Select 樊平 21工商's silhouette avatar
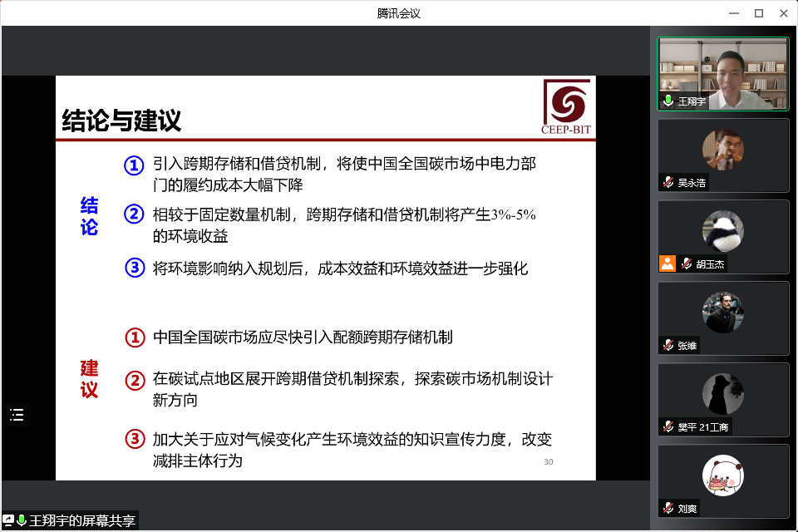Screen dimensions: 798x532 pyautogui.click(x=722, y=393)
